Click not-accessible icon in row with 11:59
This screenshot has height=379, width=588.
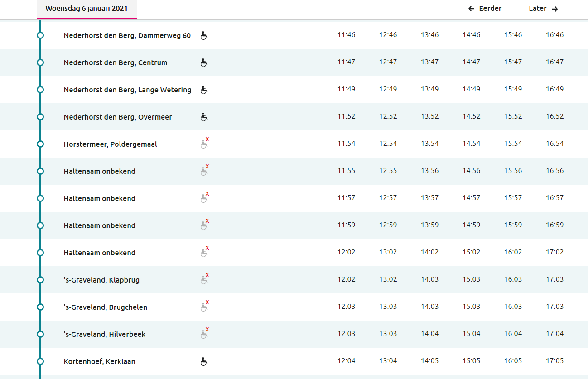(x=205, y=225)
